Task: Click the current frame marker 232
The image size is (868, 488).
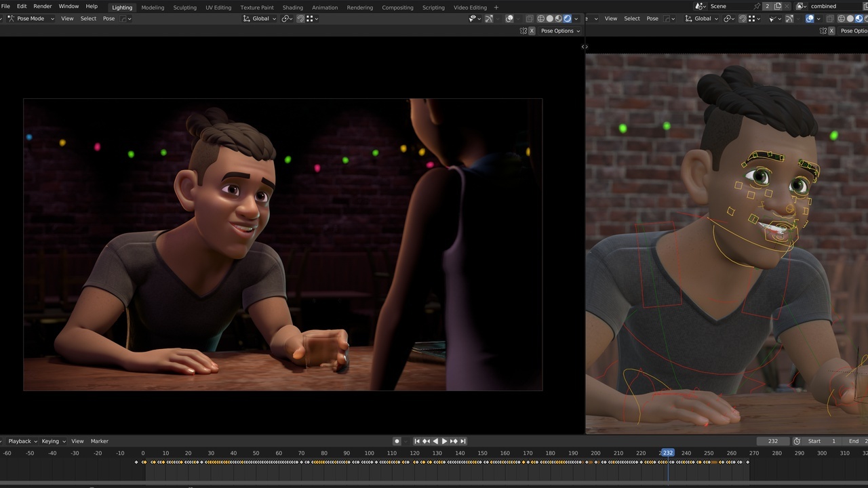Action: (x=668, y=453)
